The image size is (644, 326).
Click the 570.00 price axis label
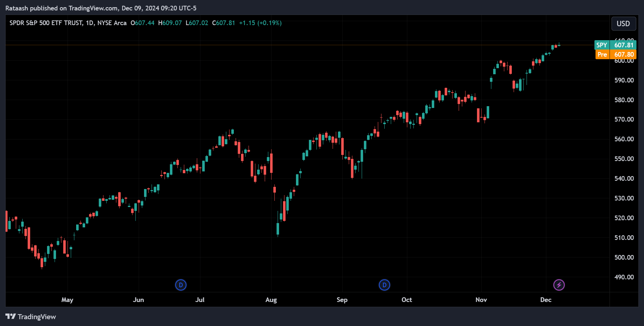[624, 119]
